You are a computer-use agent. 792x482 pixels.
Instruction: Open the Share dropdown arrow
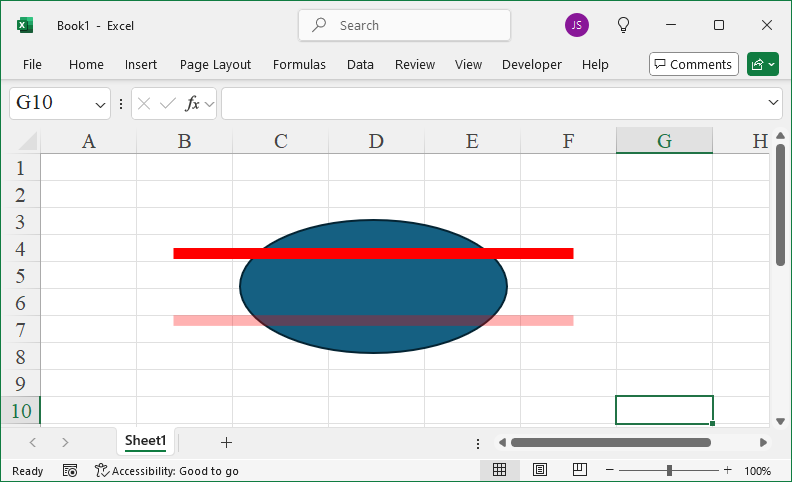771,65
